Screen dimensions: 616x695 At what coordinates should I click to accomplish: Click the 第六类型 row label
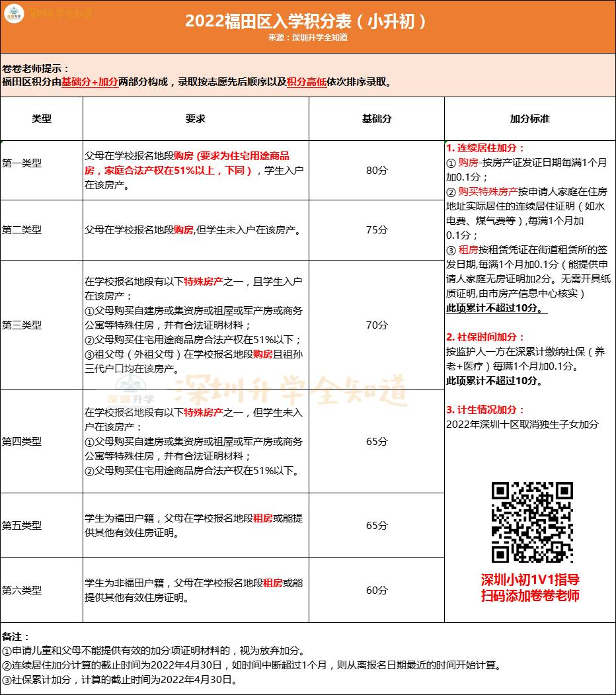point(22,591)
